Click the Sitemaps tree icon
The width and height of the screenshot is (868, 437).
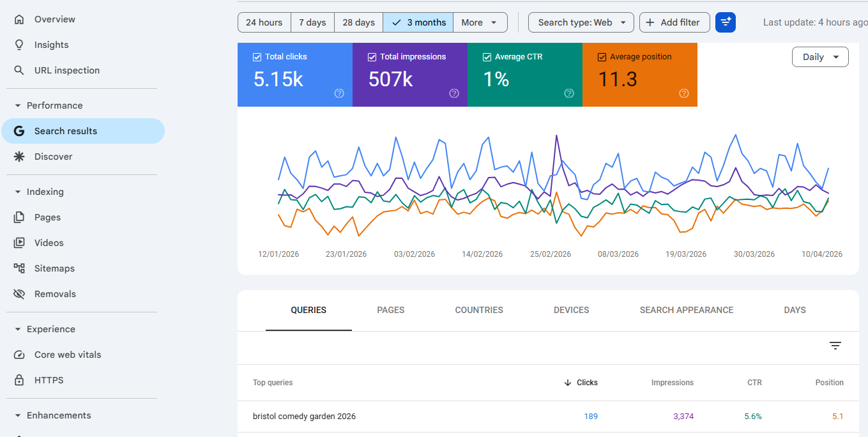[19, 268]
